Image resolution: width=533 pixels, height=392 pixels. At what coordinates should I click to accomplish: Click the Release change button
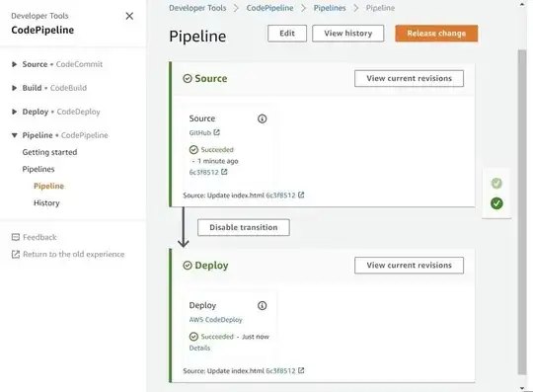tap(436, 34)
